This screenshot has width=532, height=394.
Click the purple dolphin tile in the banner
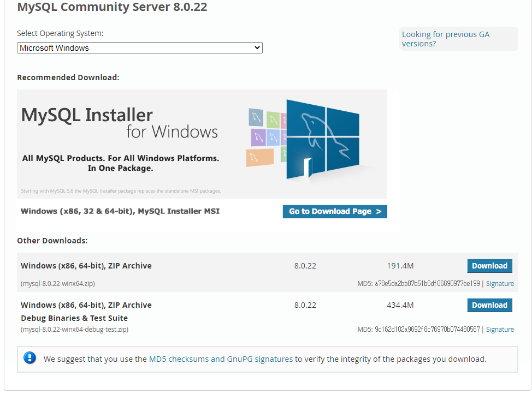(x=258, y=137)
